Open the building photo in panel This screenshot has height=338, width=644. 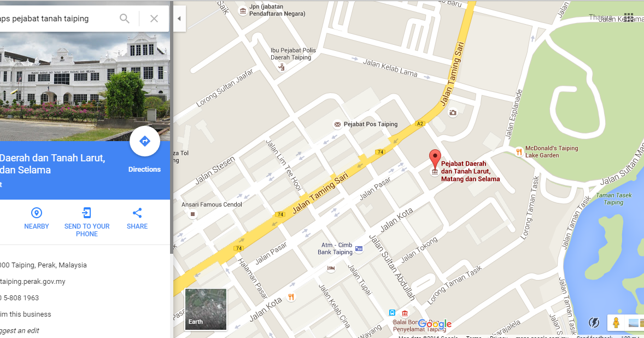click(x=85, y=86)
